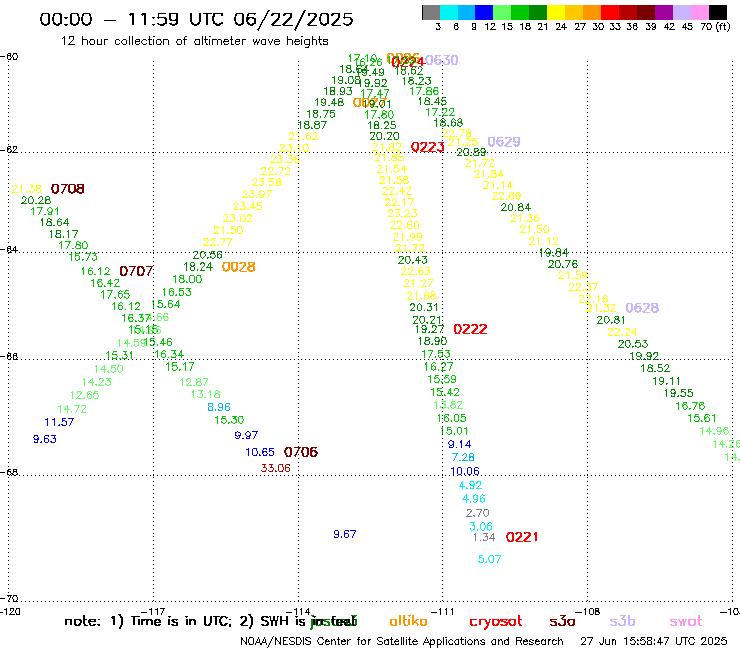Click the red 0223 time label

[428, 147]
